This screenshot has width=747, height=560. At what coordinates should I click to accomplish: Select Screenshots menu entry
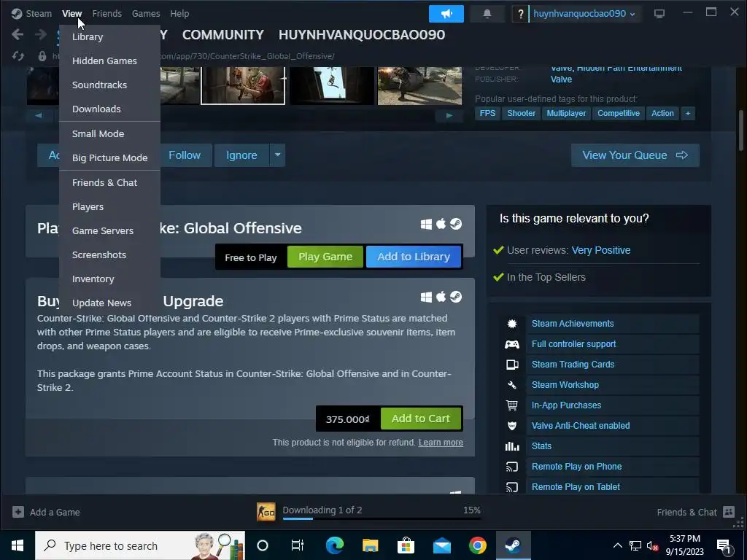pos(109,254)
